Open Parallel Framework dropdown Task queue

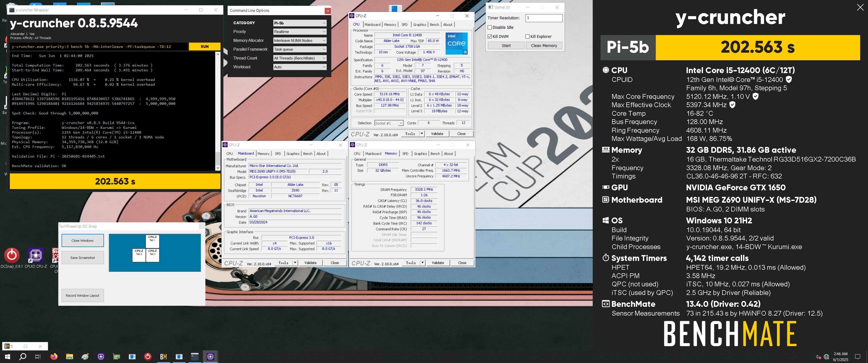(x=300, y=49)
